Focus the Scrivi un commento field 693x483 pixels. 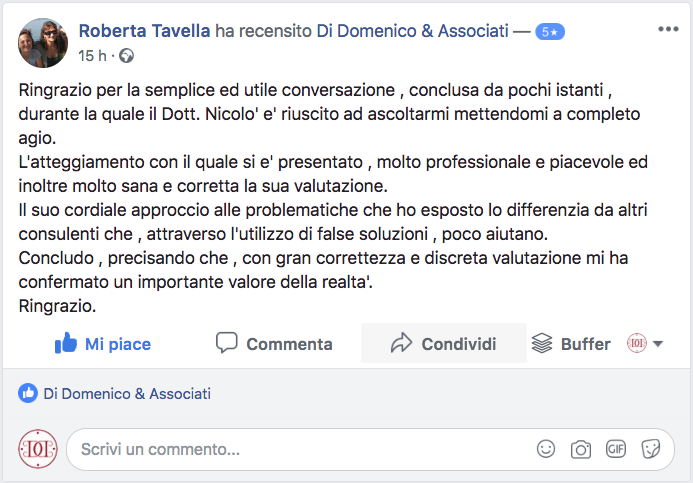pyautogui.click(x=300, y=449)
